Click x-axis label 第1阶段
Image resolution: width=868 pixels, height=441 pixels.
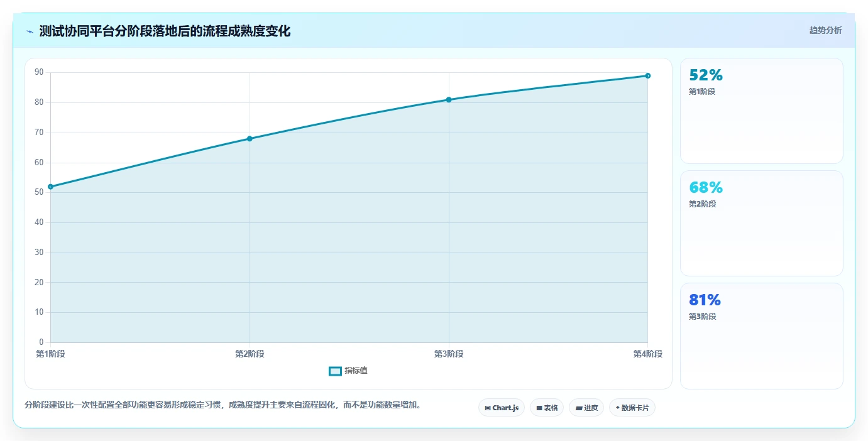(x=50, y=354)
